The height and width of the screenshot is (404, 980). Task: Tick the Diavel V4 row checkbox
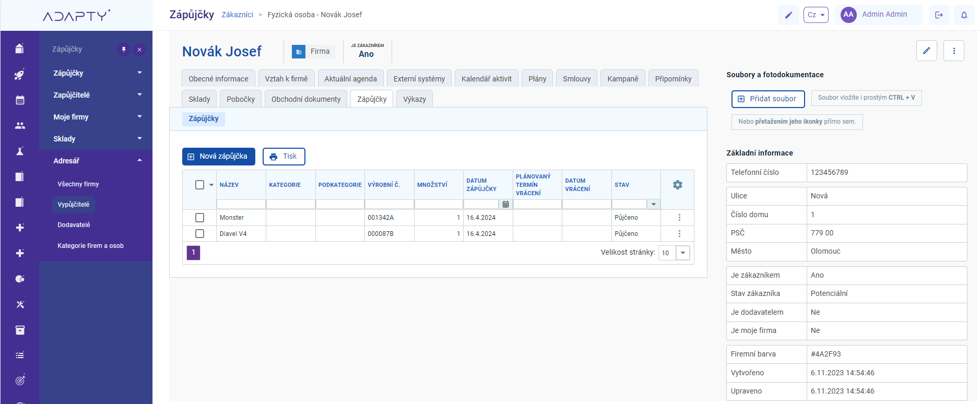(x=199, y=234)
